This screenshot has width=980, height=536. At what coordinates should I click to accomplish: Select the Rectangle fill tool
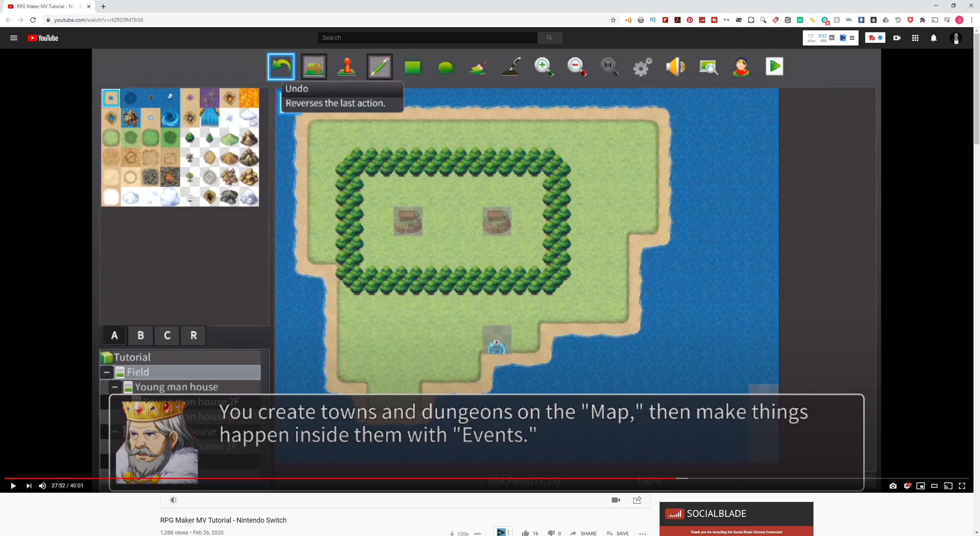(413, 67)
